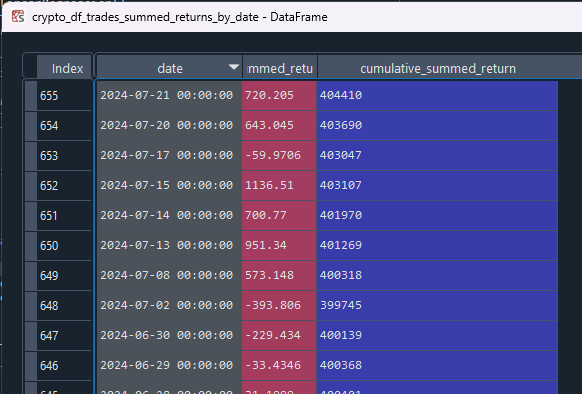This screenshot has width=582, height=394.
Task: Click date cell 2024-07-13 00:00:00
Action: point(169,245)
